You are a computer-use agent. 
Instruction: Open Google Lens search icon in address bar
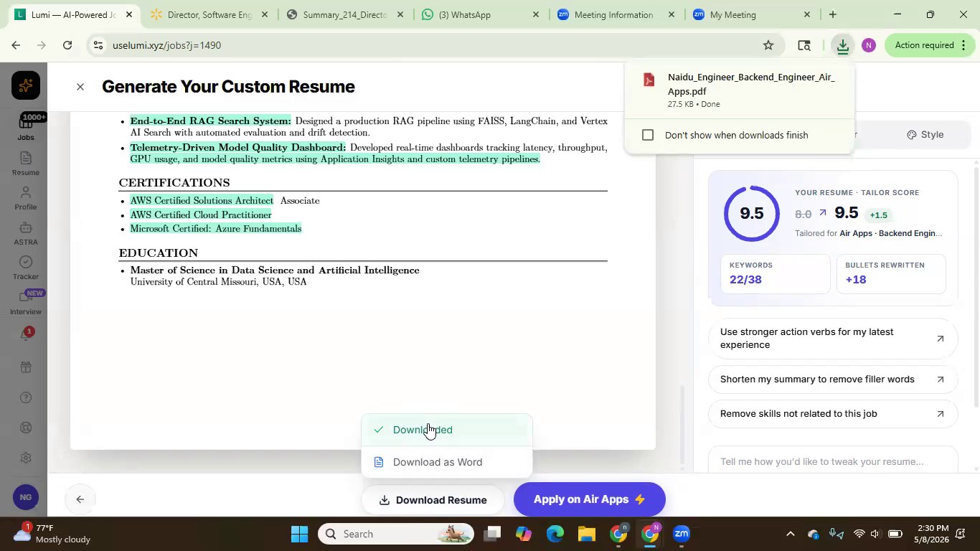804,45
